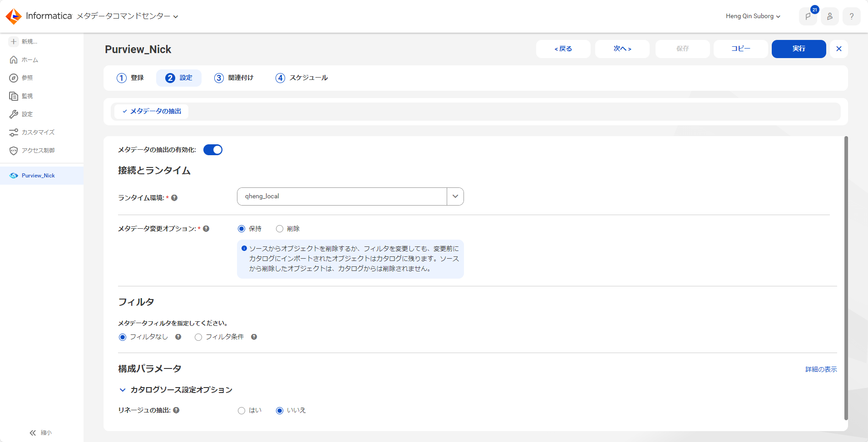Open the user profile icon

(830, 16)
